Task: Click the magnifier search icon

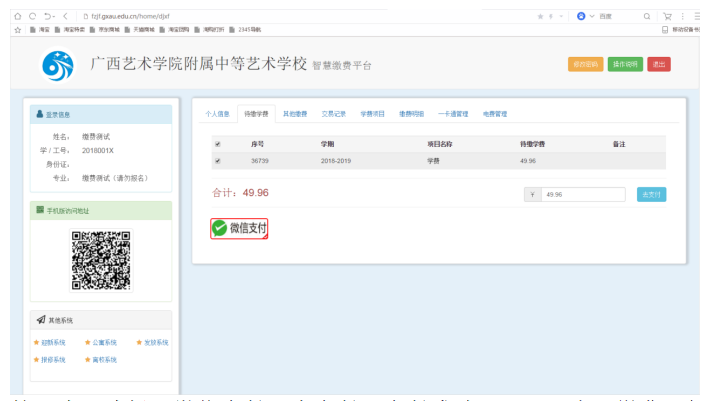Action: click(647, 16)
